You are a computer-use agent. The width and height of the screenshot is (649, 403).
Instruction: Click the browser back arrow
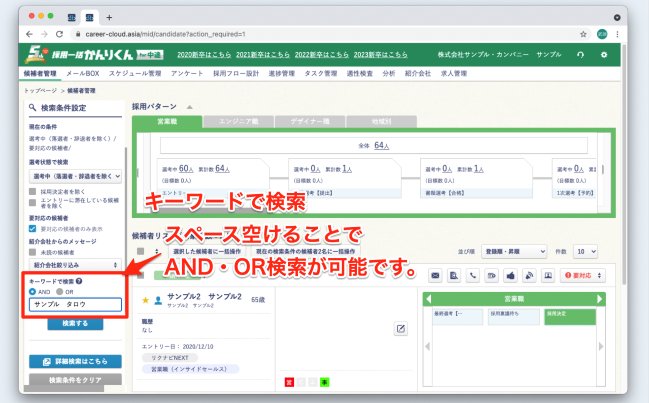click(29, 34)
